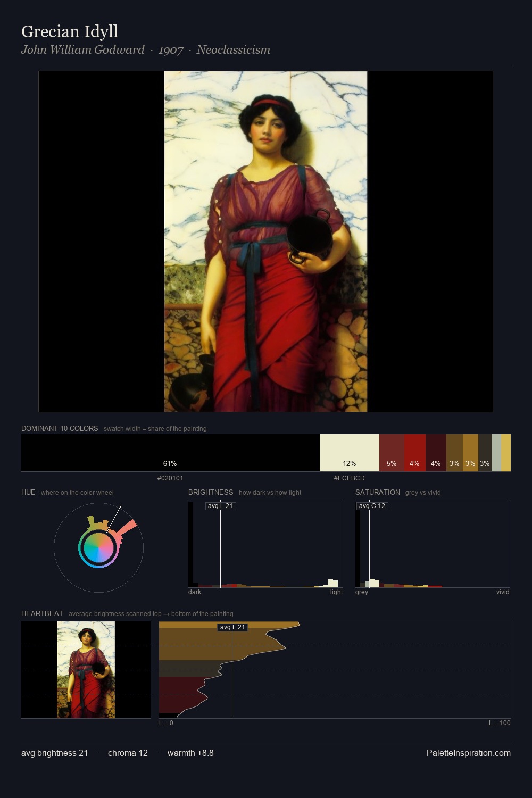This screenshot has height=798, width=532.
Task: Click 'how dark vs how light' caption
Action: 270,493
